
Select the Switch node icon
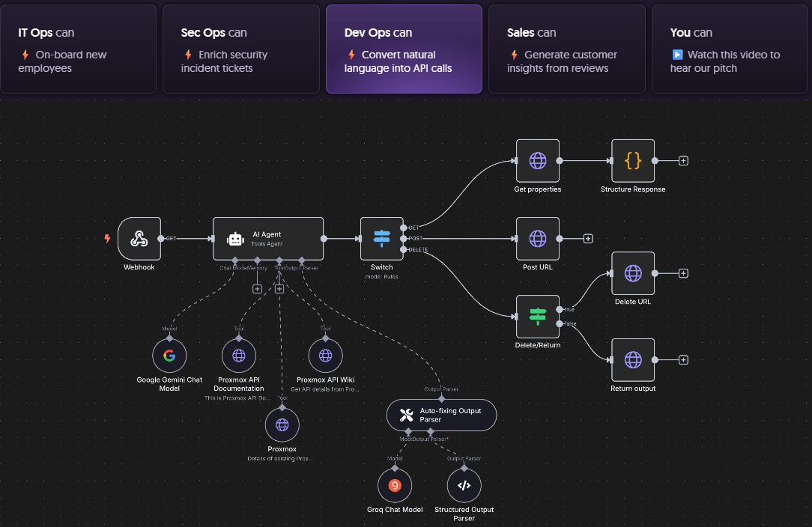point(382,239)
